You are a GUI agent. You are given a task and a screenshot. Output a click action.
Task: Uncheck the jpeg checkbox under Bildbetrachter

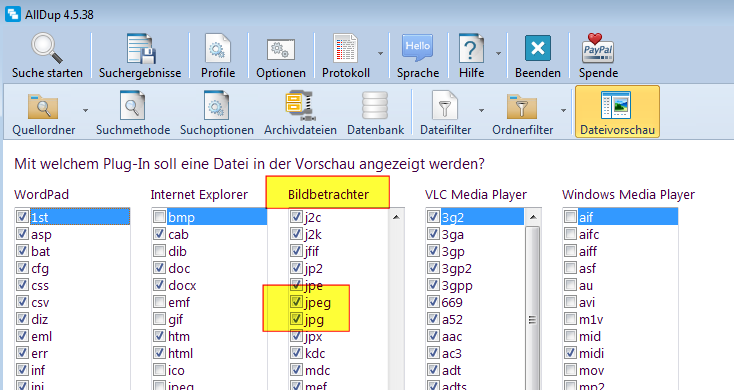[296, 302]
